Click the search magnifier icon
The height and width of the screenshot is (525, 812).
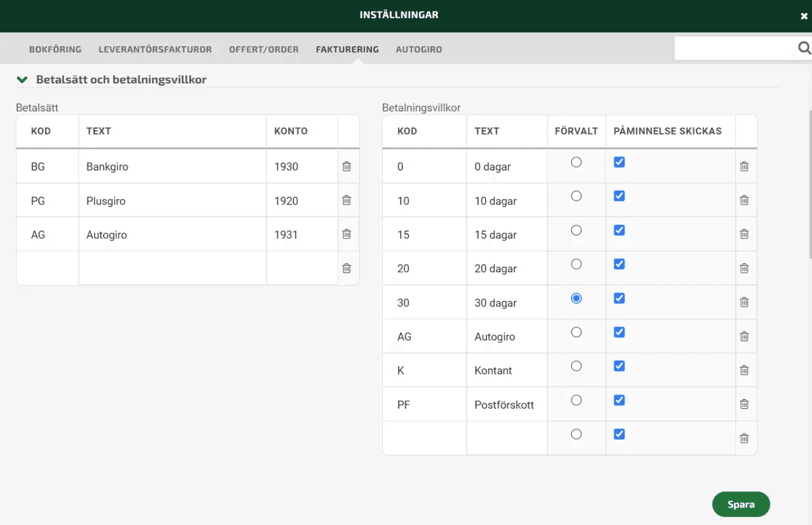(x=804, y=48)
